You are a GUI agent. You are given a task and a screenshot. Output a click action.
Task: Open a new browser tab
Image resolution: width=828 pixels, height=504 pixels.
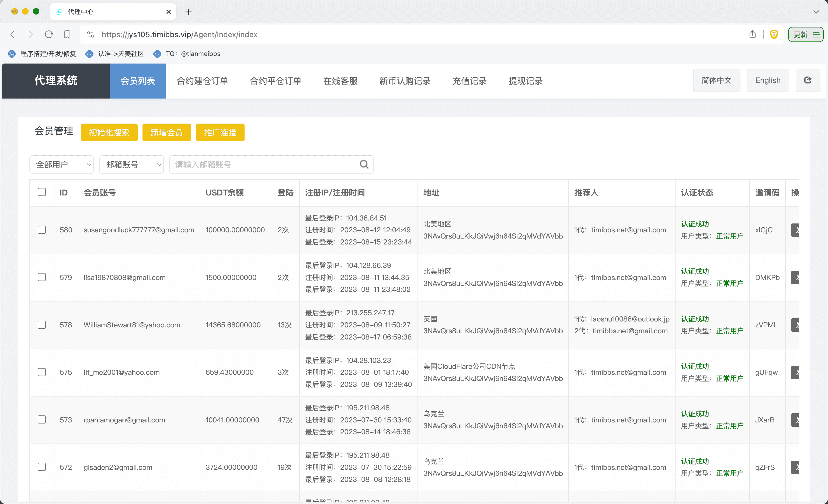coord(189,12)
